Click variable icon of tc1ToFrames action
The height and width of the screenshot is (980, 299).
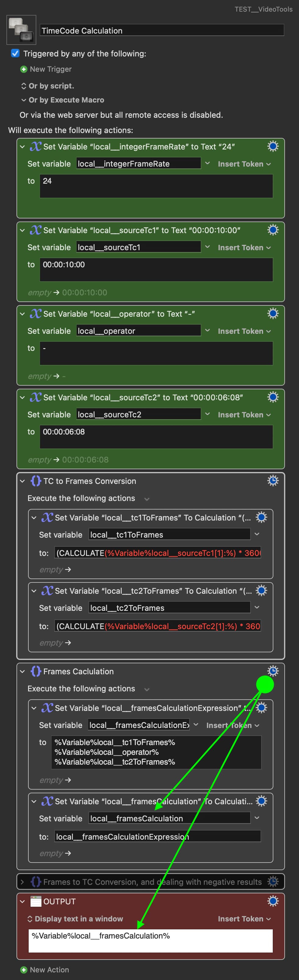click(47, 517)
